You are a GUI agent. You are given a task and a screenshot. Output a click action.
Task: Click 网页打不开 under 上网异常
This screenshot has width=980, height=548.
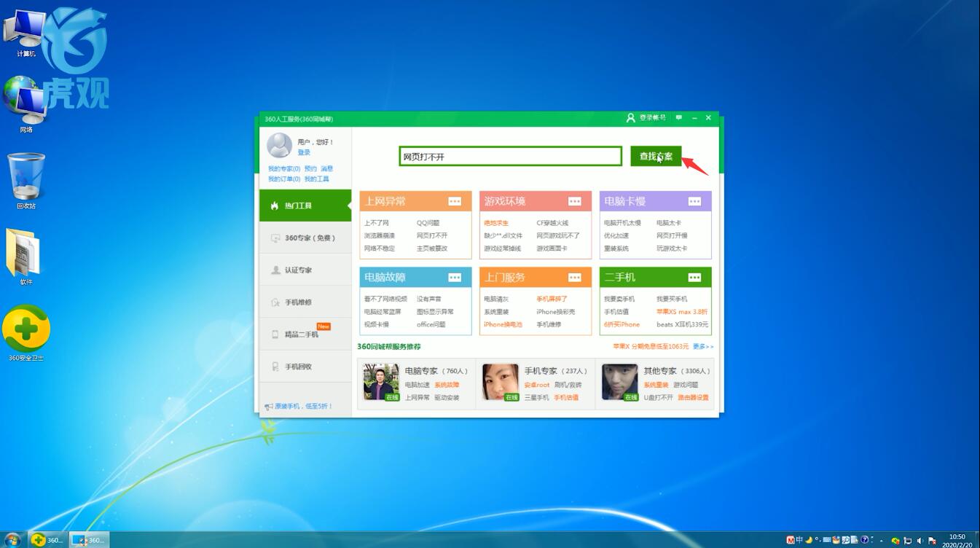(432, 235)
